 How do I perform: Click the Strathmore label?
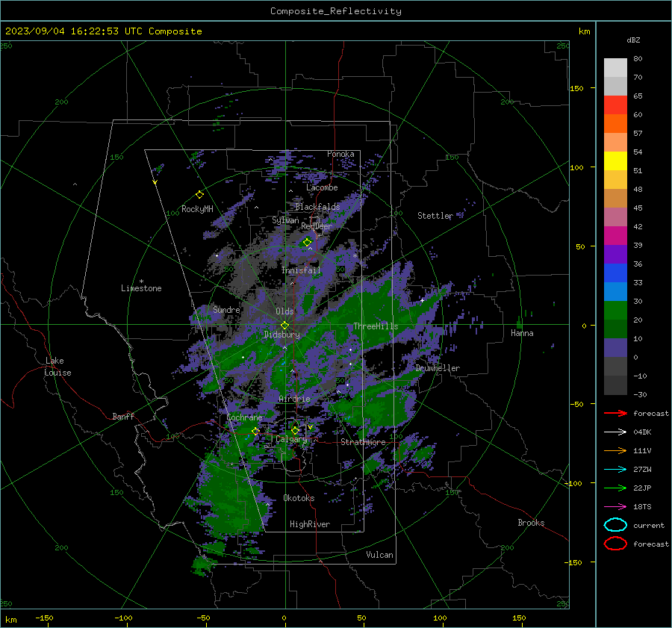click(363, 442)
